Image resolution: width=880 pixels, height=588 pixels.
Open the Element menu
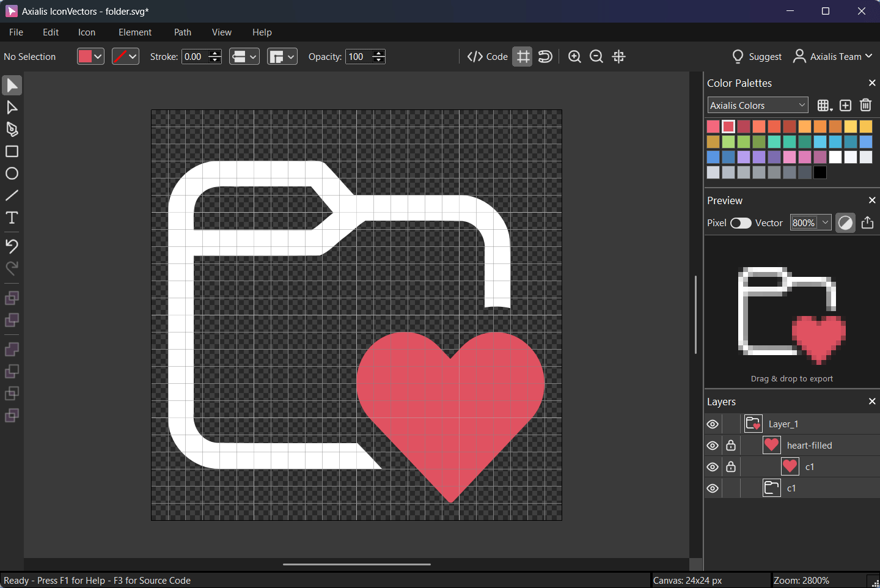coord(134,32)
